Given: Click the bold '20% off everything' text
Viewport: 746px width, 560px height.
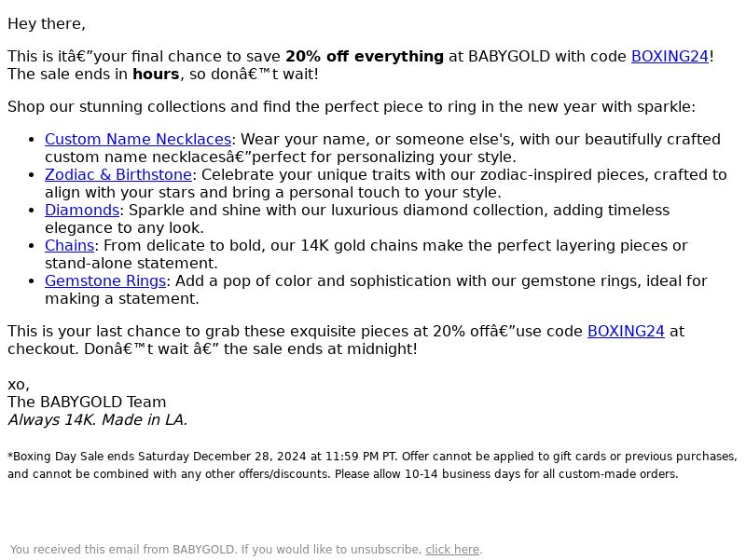Looking at the screenshot, I should [x=365, y=57].
